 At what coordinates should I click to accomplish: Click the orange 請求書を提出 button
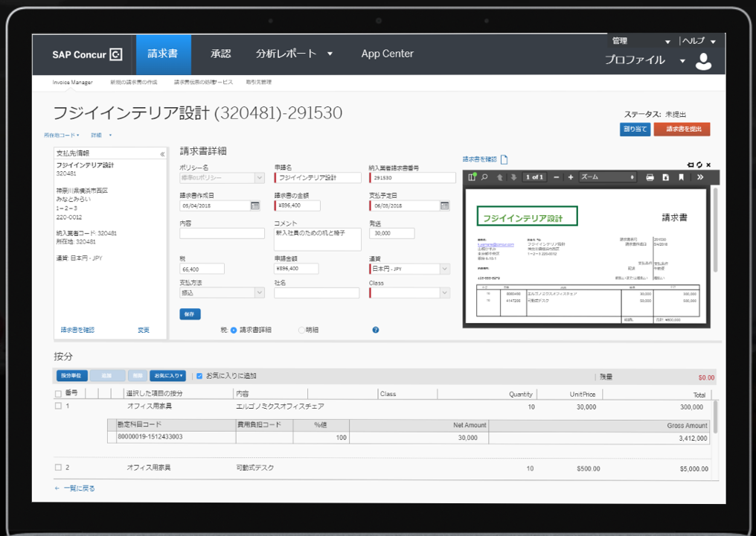[682, 129]
